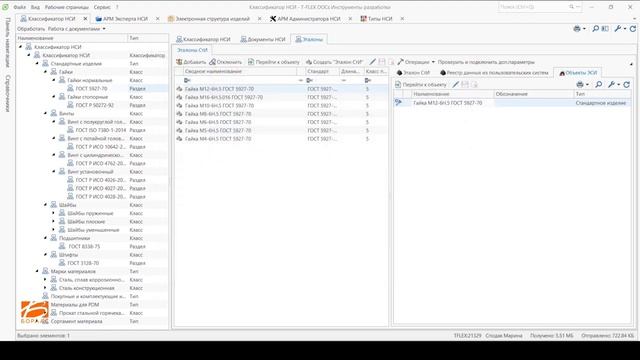
Task: Open the Операции dropdown
Action: pyautogui.click(x=416, y=62)
